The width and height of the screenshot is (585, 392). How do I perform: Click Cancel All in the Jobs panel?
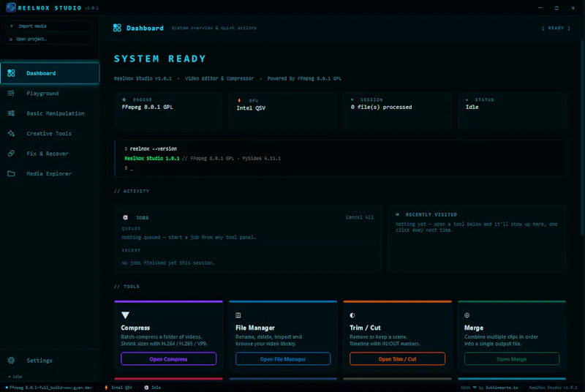click(359, 217)
